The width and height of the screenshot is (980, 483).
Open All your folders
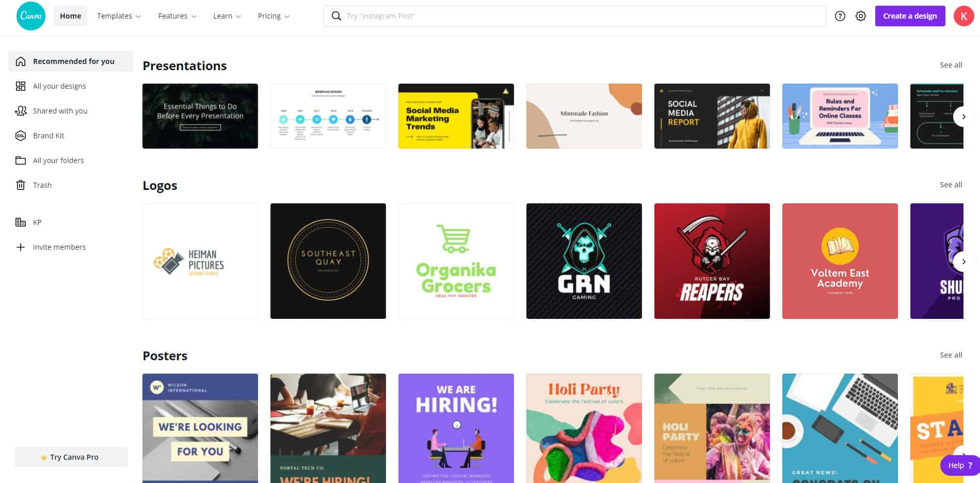[71, 160]
